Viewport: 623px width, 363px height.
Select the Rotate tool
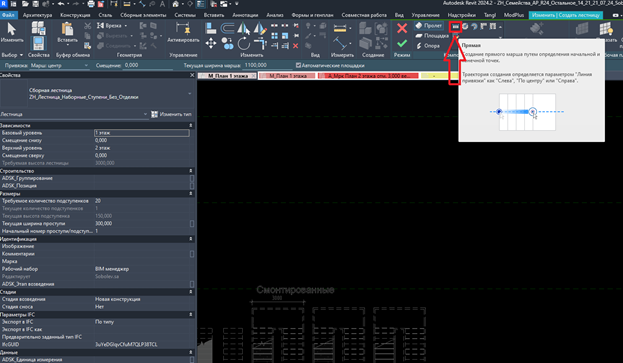click(x=243, y=43)
